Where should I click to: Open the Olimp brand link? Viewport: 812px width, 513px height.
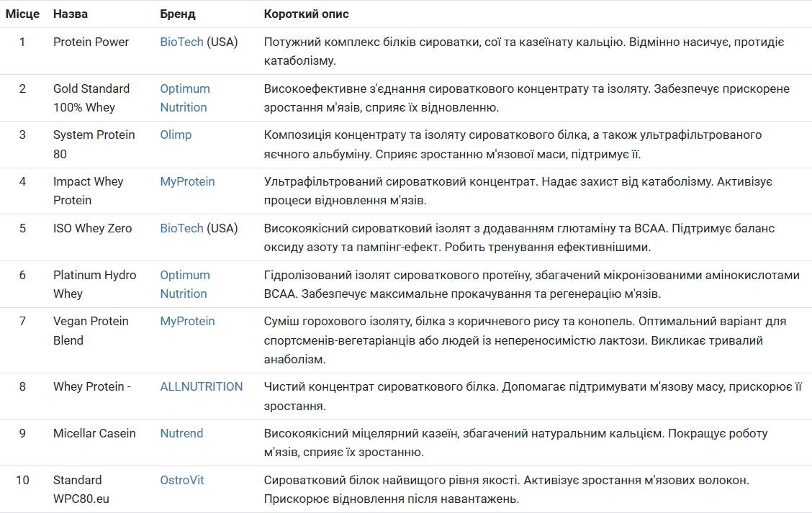(176, 135)
